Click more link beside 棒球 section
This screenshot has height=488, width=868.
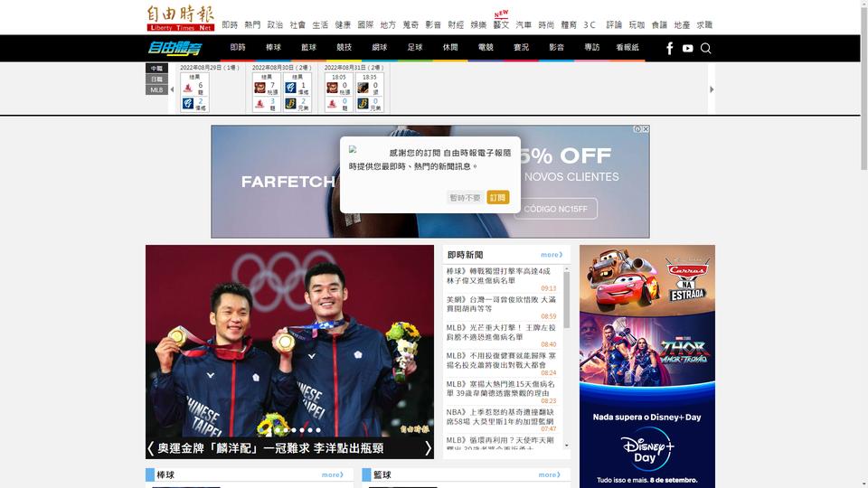point(333,474)
